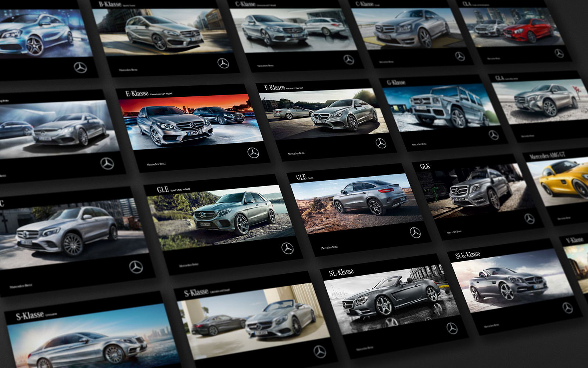Click the GLK title text
Screen dimensions: 588x368
click(425, 166)
